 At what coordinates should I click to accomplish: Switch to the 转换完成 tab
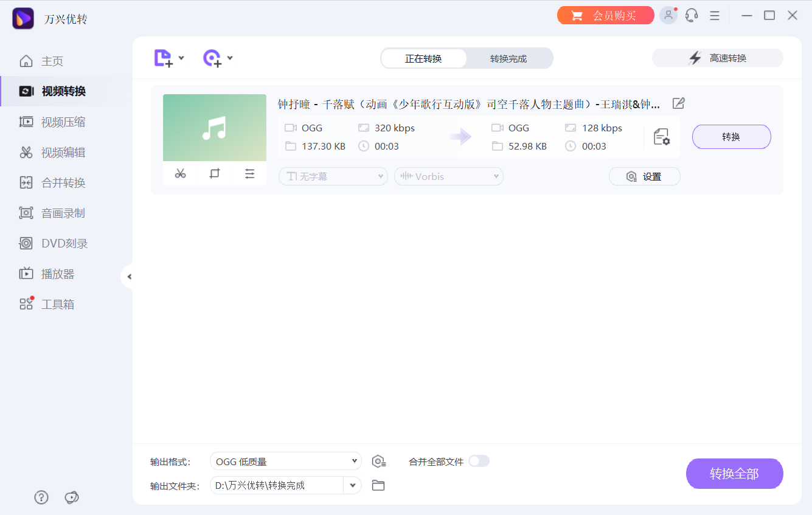click(x=510, y=58)
